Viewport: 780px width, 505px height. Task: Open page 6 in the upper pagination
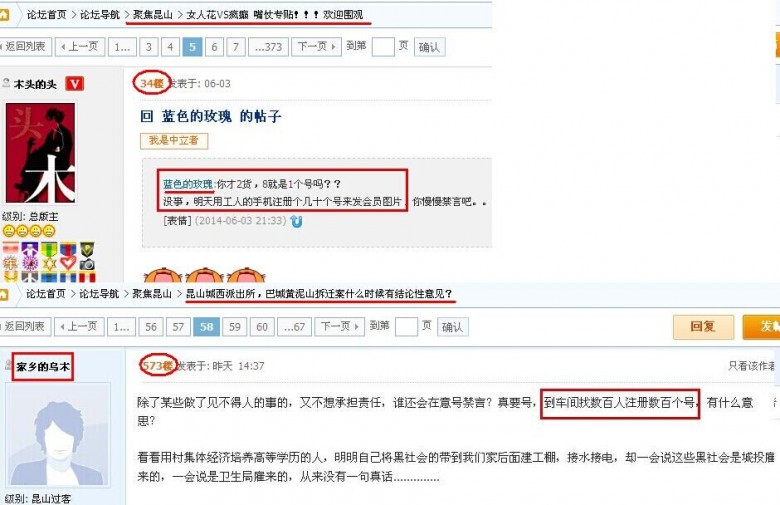click(214, 47)
